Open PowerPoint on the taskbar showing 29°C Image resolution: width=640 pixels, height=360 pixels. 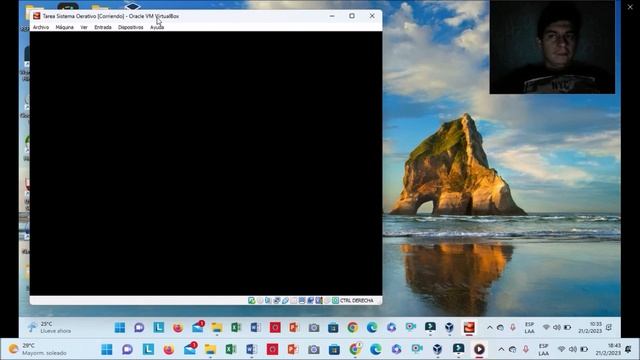(x=293, y=349)
